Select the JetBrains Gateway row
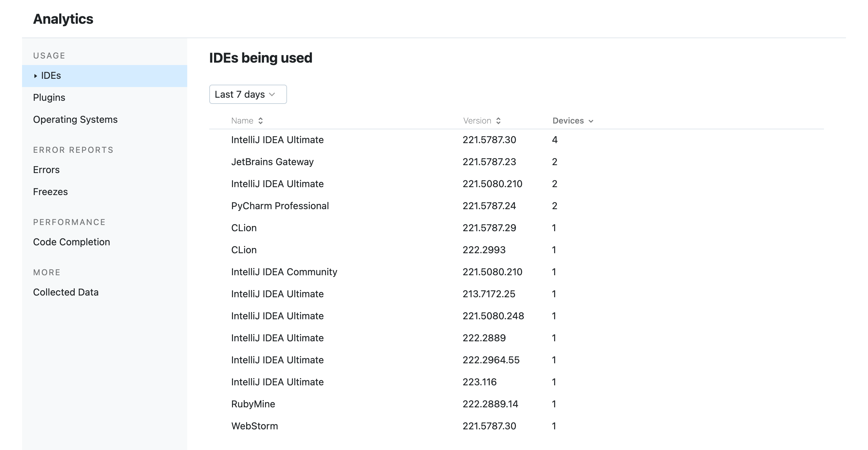 pyautogui.click(x=272, y=161)
